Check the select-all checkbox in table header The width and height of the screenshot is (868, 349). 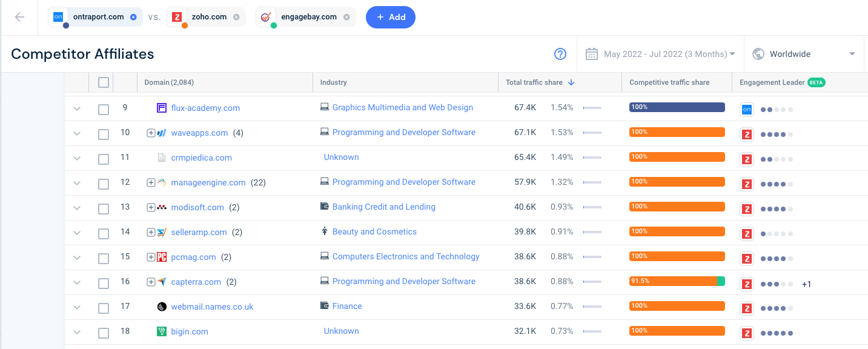pos(103,82)
